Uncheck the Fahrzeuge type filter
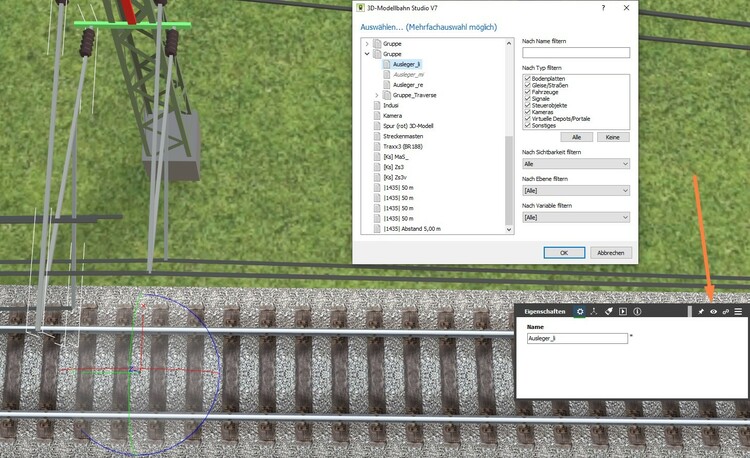The width and height of the screenshot is (750, 458). [528, 92]
